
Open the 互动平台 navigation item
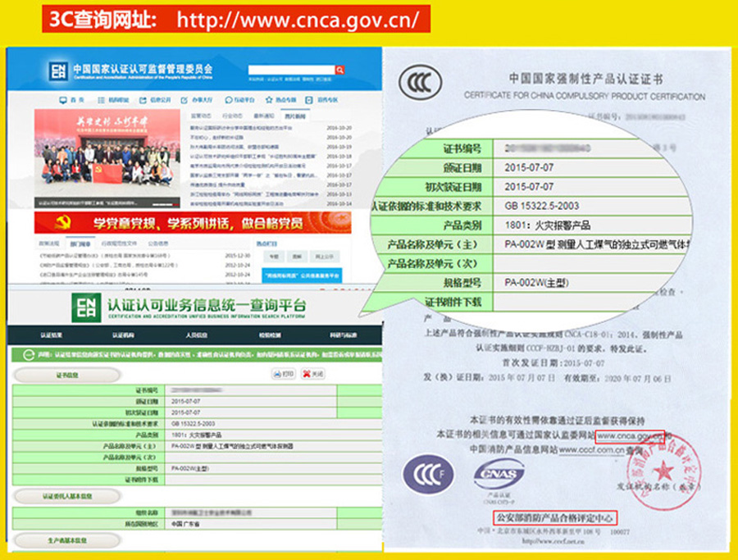click(244, 100)
